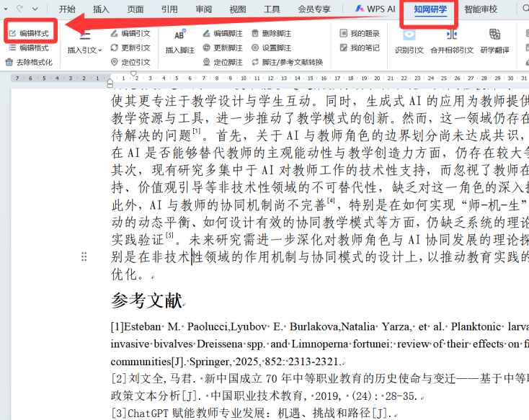
Task: Click the 编辑样式 (Edit Style) button
Action: pyautogui.click(x=28, y=33)
